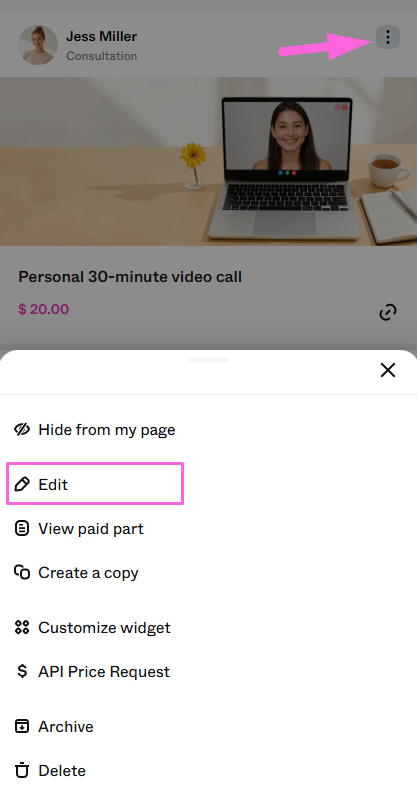Click the Customize widget grid icon
This screenshot has height=794, width=417.
(22, 628)
